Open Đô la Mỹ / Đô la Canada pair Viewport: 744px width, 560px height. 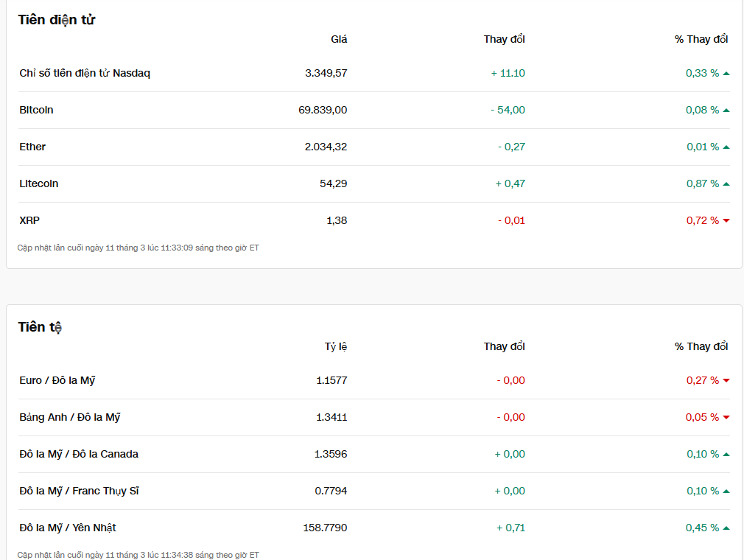(79, 454)
